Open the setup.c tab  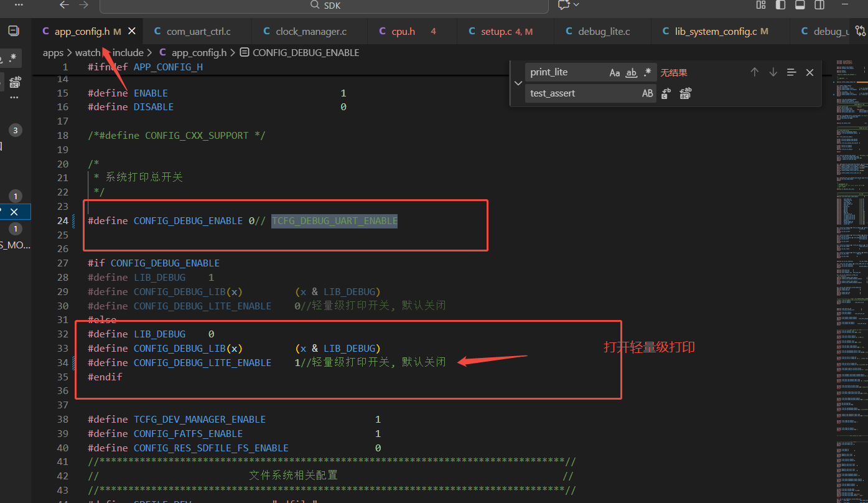click(x=505, y=31)
